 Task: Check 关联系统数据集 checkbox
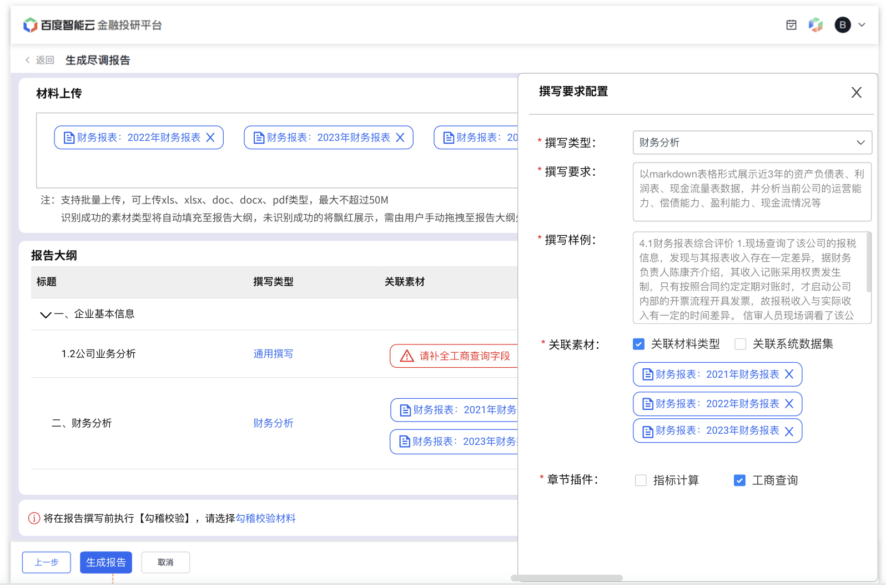[741, 344]
